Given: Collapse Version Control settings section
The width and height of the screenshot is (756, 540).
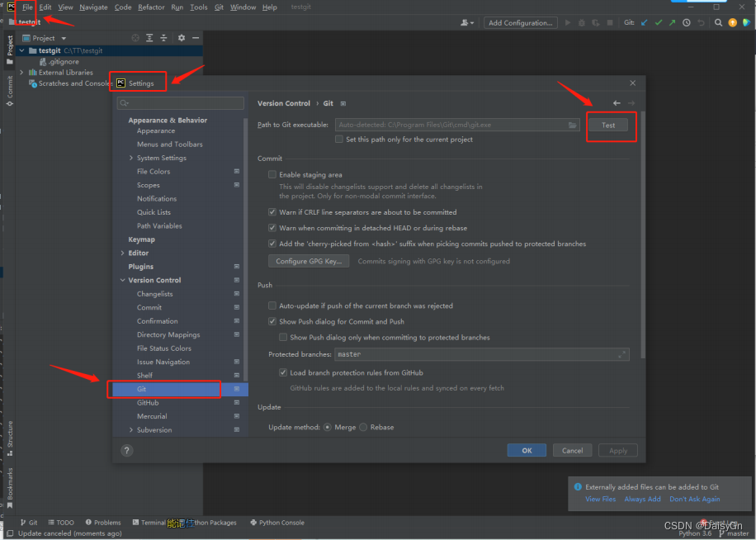Looking at the screenshot, I should click(x=122, y=280).
